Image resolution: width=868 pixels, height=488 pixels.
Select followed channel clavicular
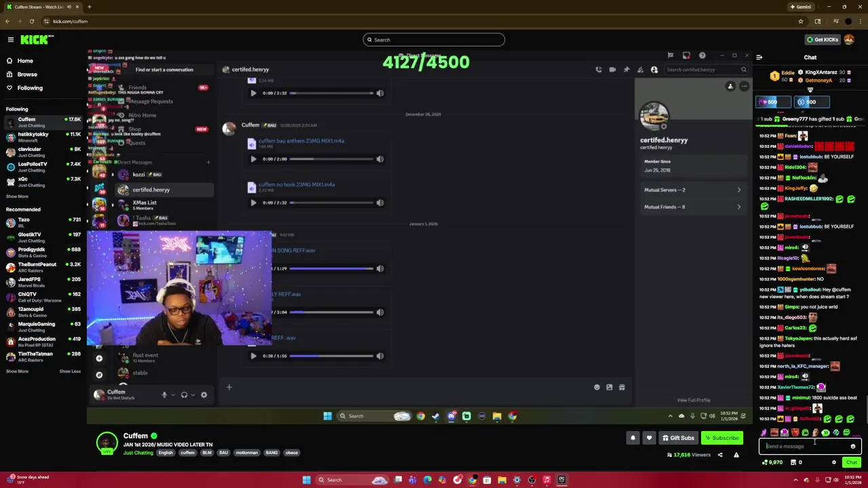pos(42,152)
